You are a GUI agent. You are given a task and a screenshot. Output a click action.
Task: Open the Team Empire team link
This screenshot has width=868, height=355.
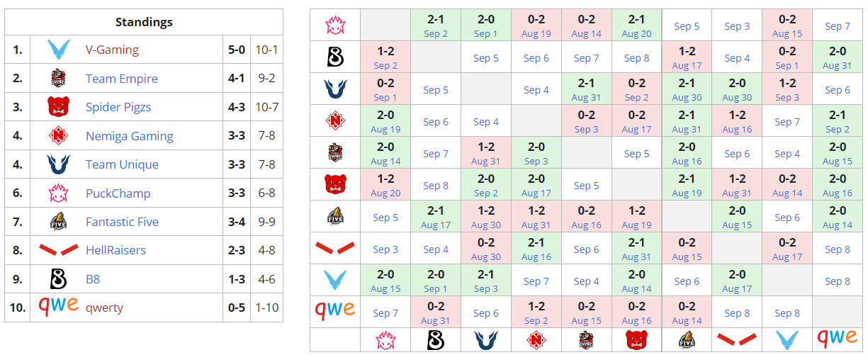coord(122,79)
